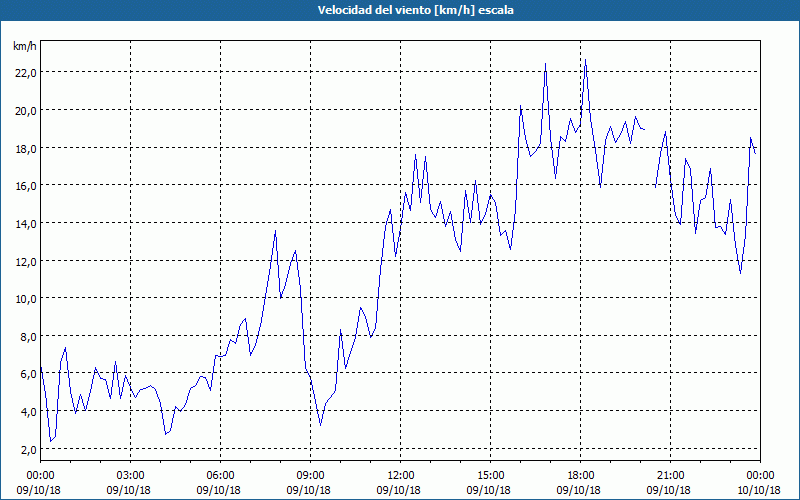Click the lowest wind dip just after 00:00

click(x=51, y=441)
